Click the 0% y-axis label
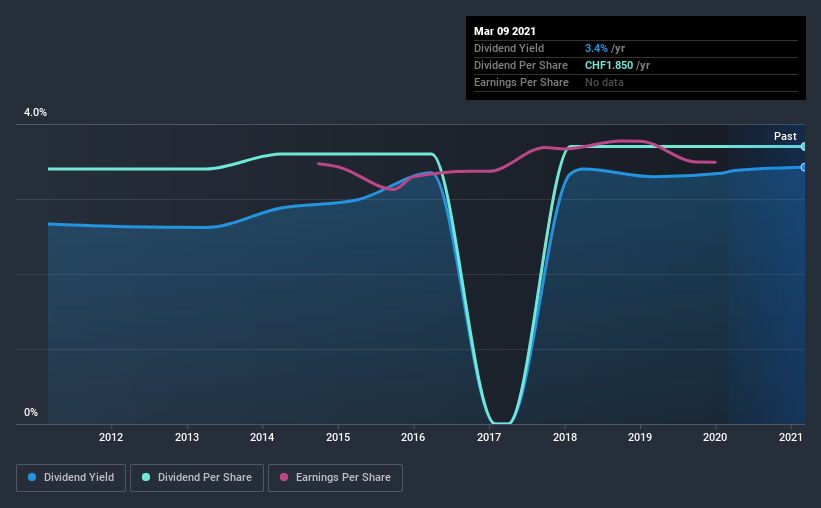This screenshot has height=508, width=821. [x=31, y=412]
